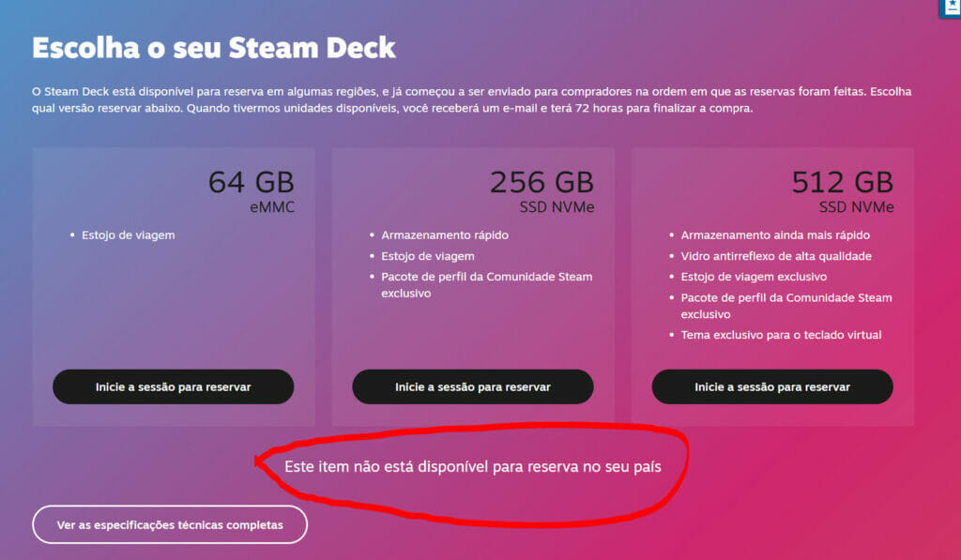Select the 64 GB storage title
Viewport: 961px width, 560px height.
(x=251, y=182)
